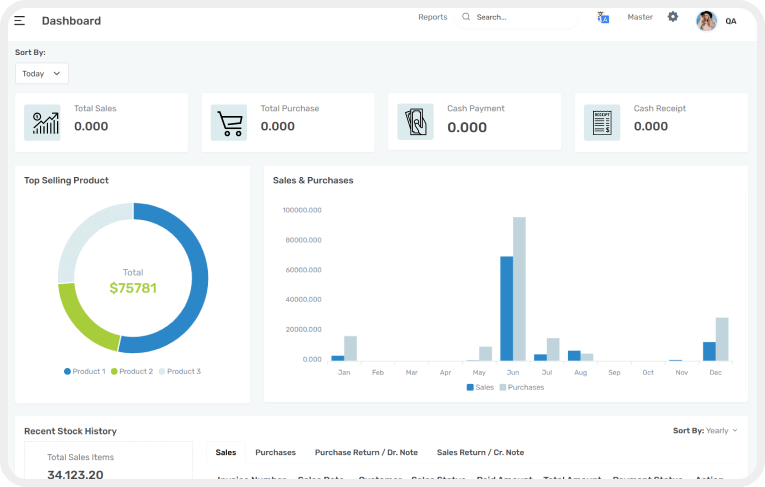Select Purchase Return / Dr. Note tab
Screen dimensions: 765x487
(x=366, y=453)
